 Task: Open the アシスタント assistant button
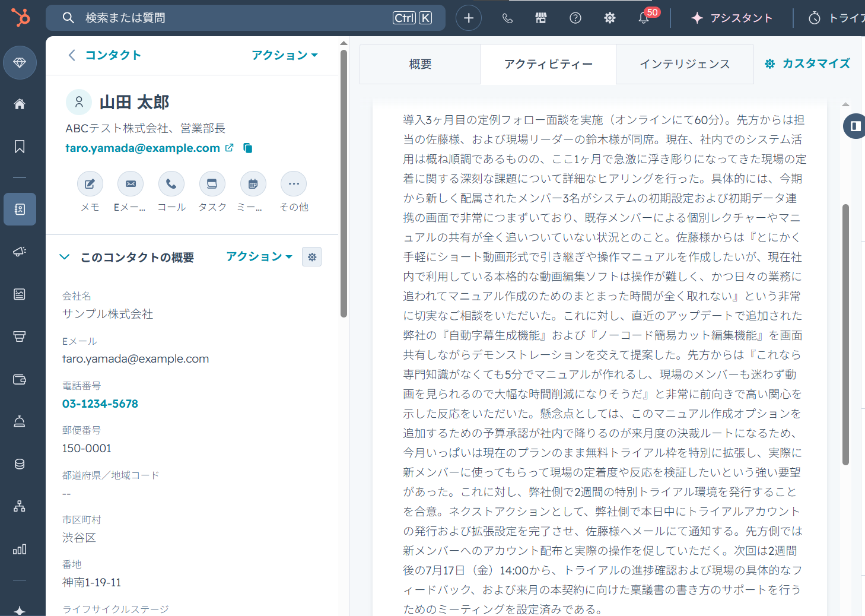732,18
